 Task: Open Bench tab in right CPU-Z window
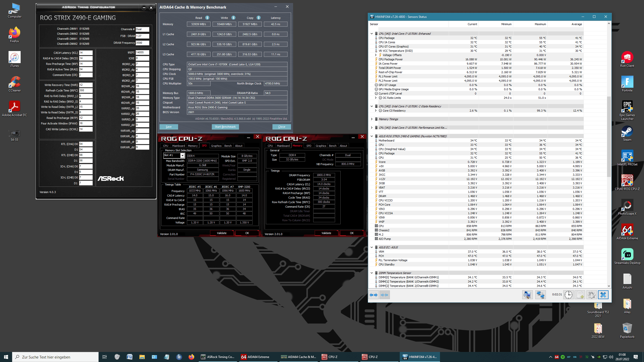[x=333, y=146]
